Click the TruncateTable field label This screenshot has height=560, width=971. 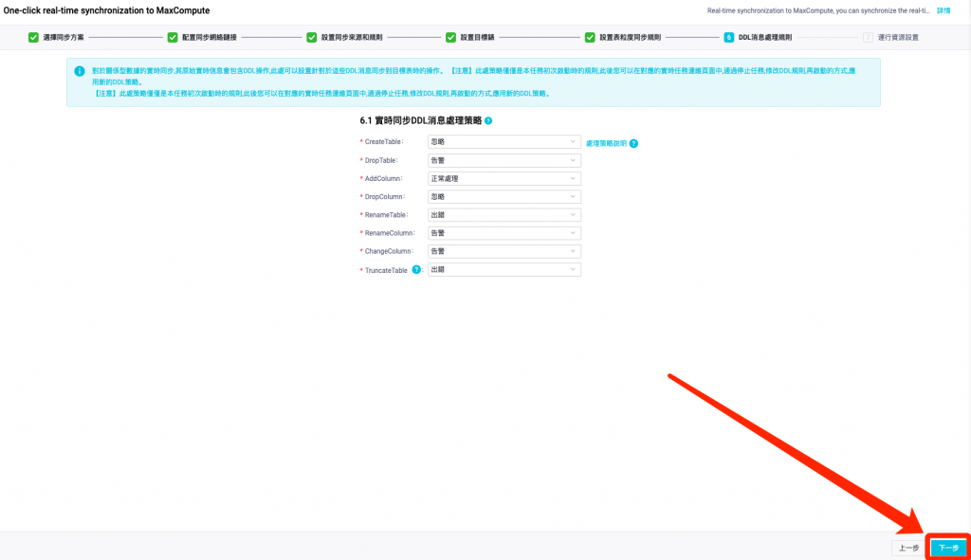click(x=386, y=270)
